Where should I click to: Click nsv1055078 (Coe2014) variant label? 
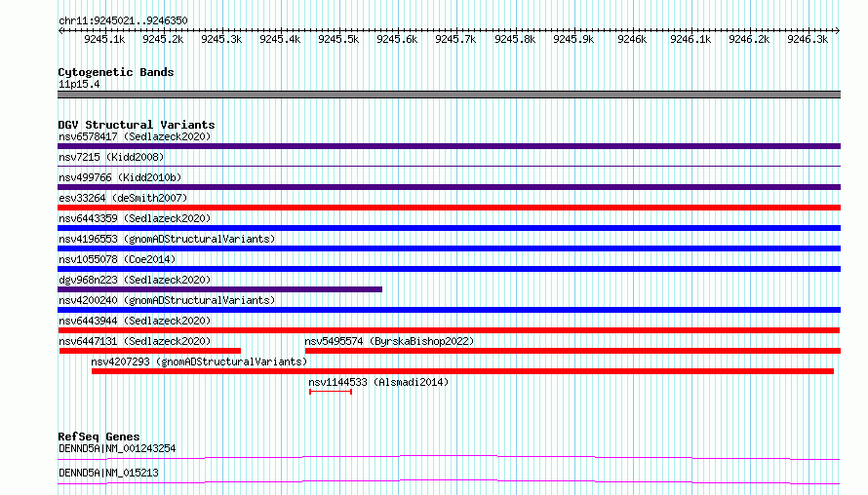pos(117,259)
